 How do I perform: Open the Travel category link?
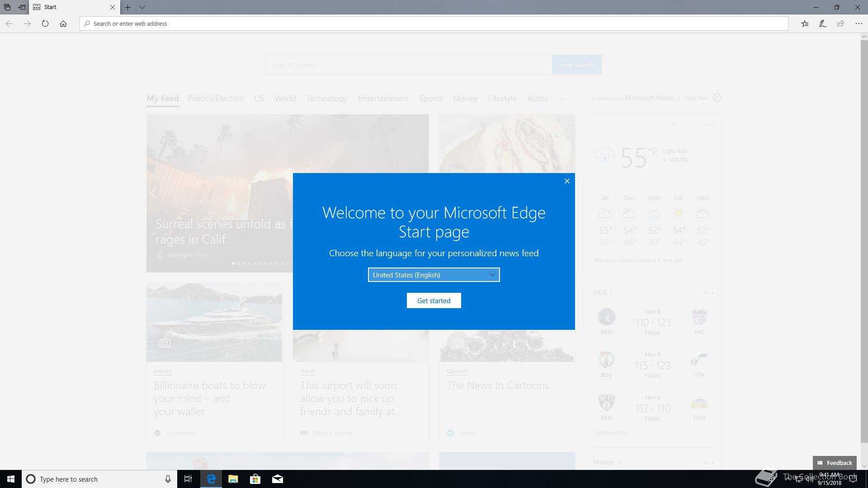pyautogui.click(x=307, y=371)
